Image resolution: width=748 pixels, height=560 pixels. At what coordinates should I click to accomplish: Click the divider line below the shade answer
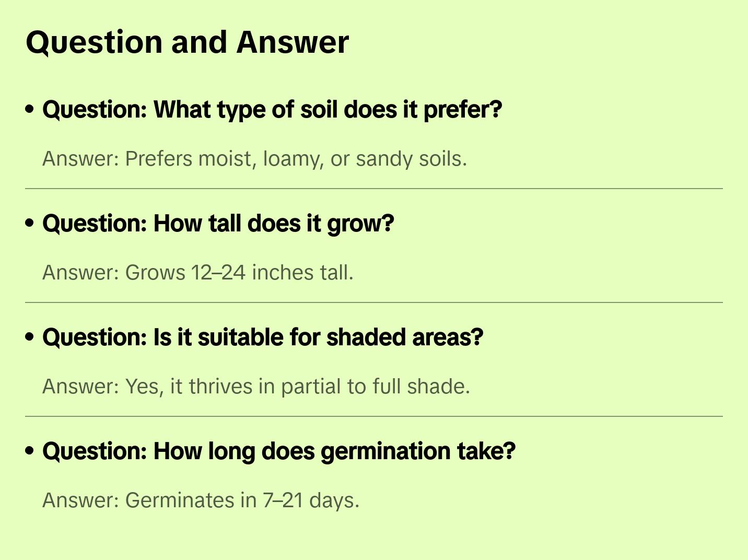(x=373, y=416)
